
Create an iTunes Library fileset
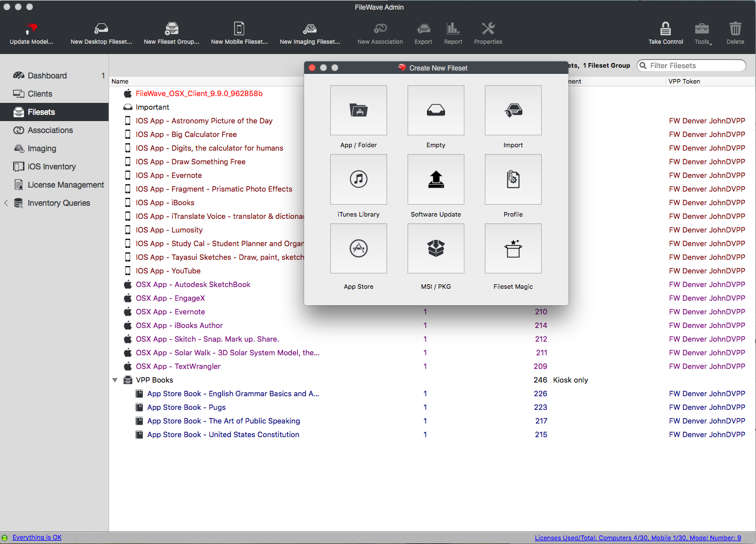pyautogui.click(x=358, y=179)
